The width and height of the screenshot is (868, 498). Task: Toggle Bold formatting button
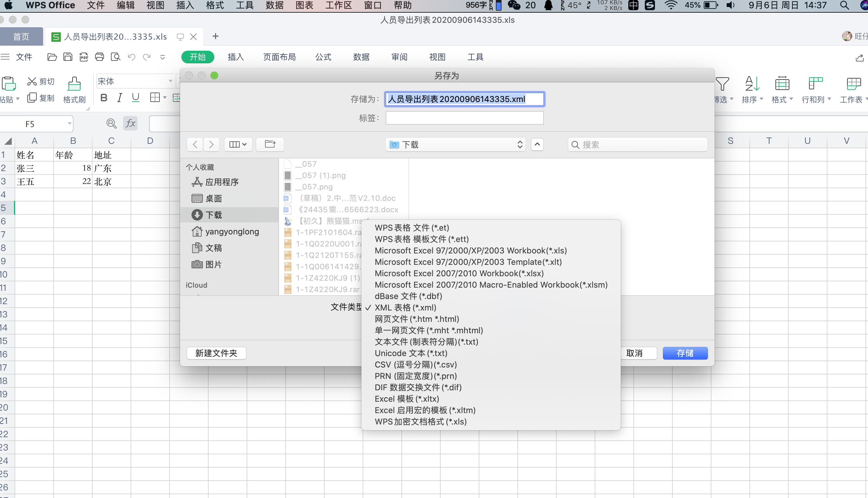(104, 98)
